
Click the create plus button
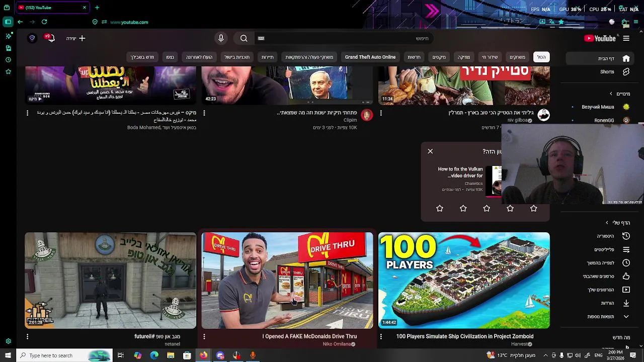pos(75,38)
